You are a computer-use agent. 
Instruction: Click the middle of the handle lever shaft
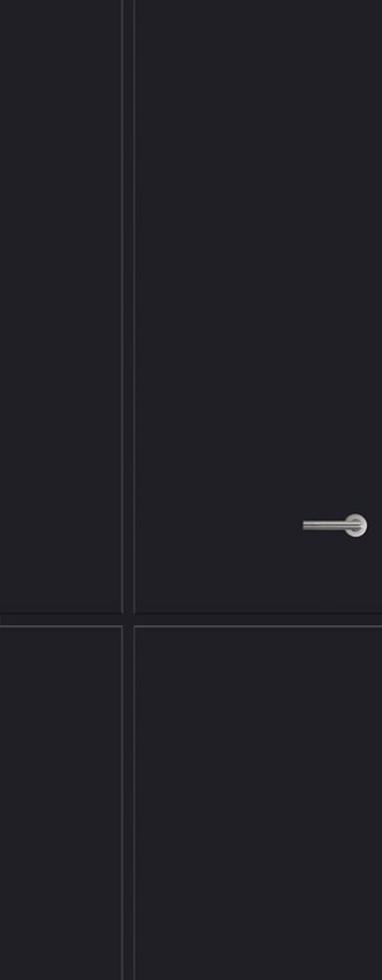click(325, 525)
